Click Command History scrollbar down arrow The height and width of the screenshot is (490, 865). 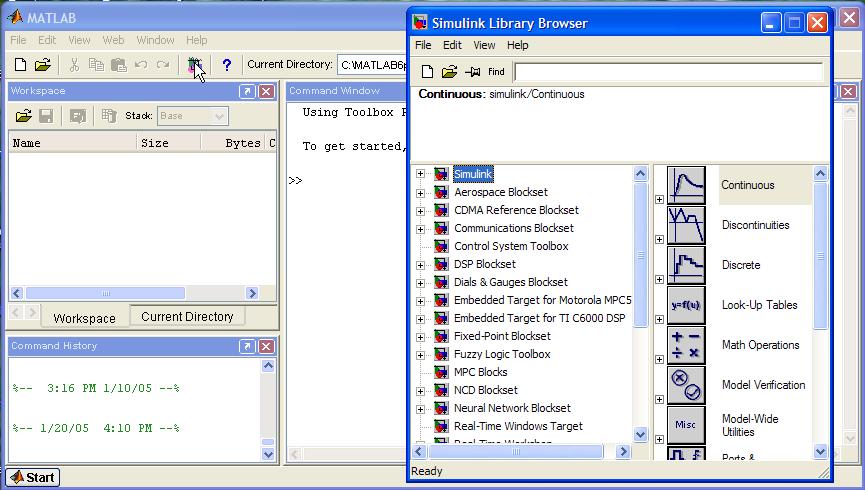[268, 455]
